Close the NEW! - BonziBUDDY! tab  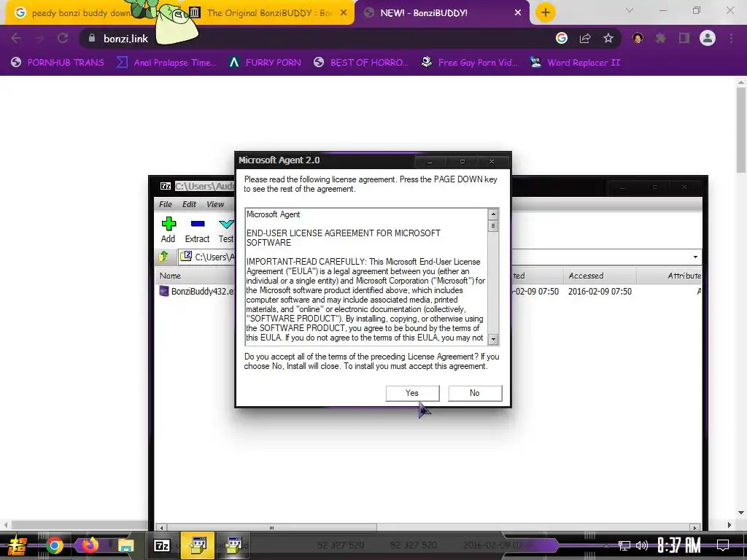pyautogui.click(x=518, y=13)
